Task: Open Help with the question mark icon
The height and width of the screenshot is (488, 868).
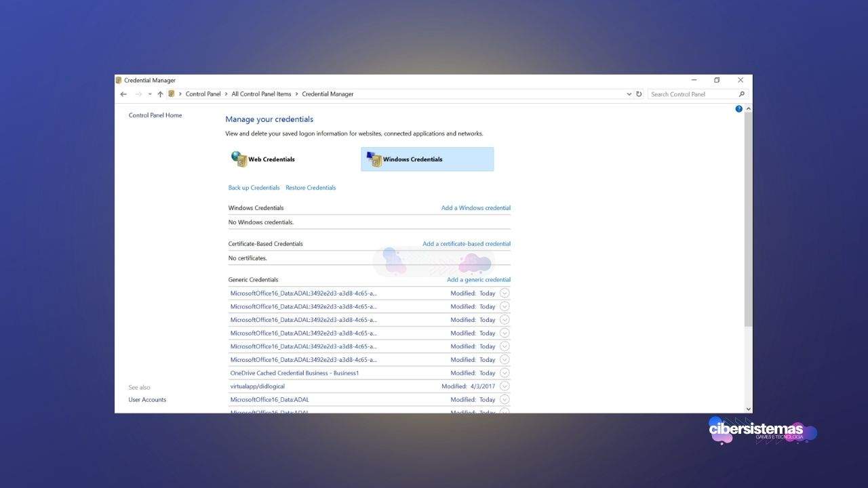Action: [739, 108]
